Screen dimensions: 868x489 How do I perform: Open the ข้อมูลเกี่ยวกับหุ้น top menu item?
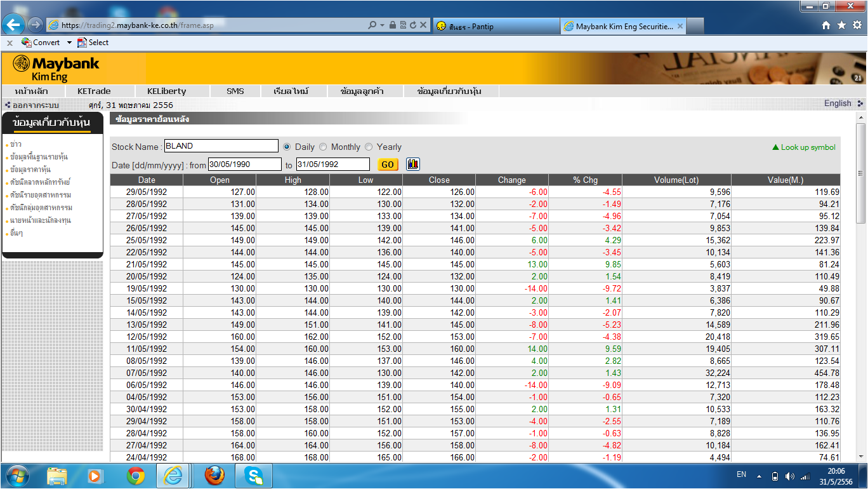[x=449, y=91]
